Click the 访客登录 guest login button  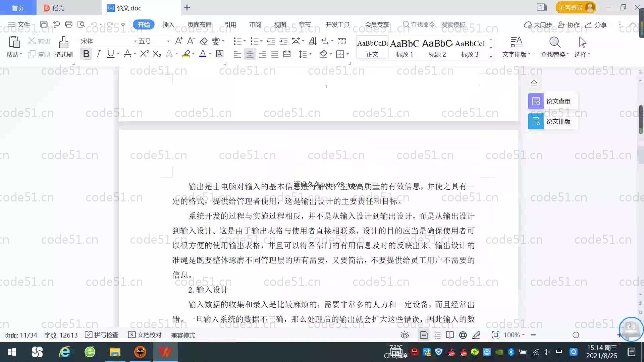576,7
